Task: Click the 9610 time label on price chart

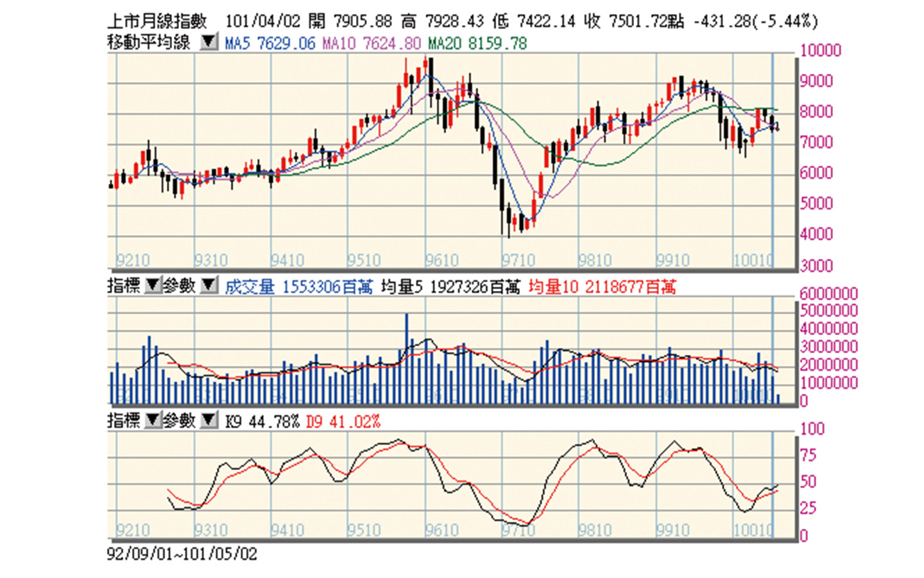Action: click(441, 260)
